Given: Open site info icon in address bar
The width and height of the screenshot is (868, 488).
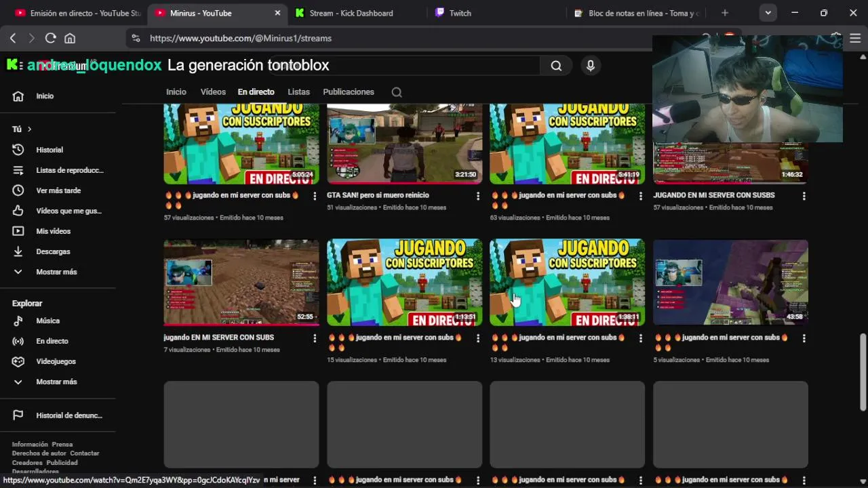Looking at the screenshot, I should [x=136, y=39].
